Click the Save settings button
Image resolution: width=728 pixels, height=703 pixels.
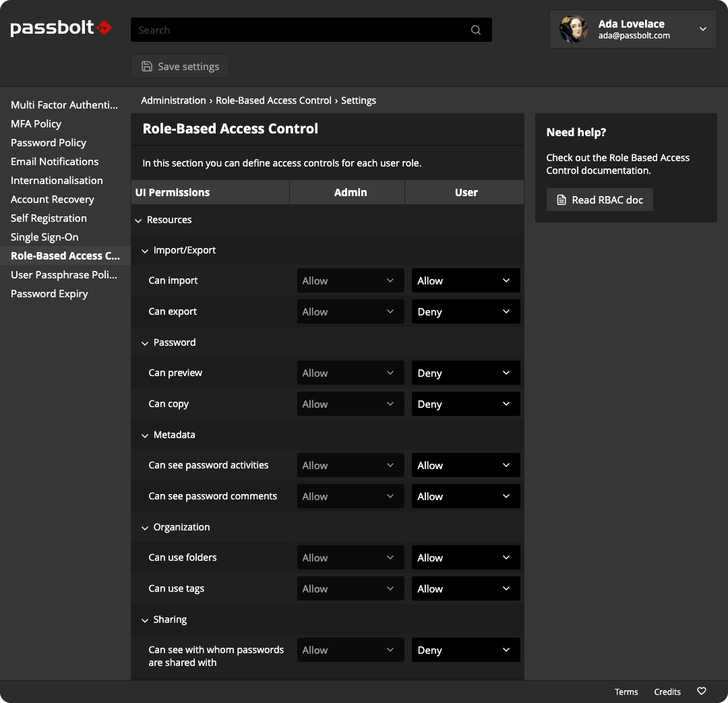tap(180, 67)
